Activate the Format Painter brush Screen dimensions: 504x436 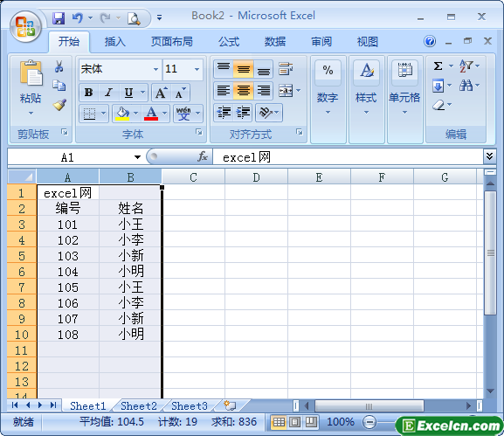(x=59, y=105)
